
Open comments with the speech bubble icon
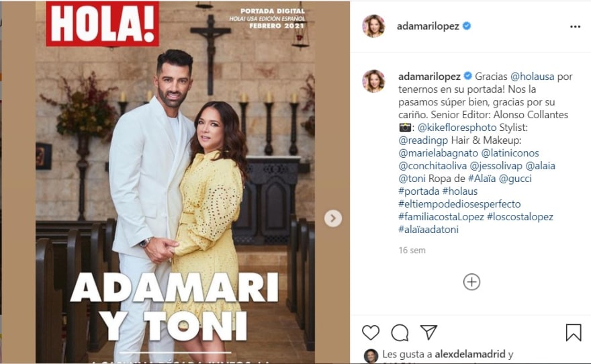point(400,332)
